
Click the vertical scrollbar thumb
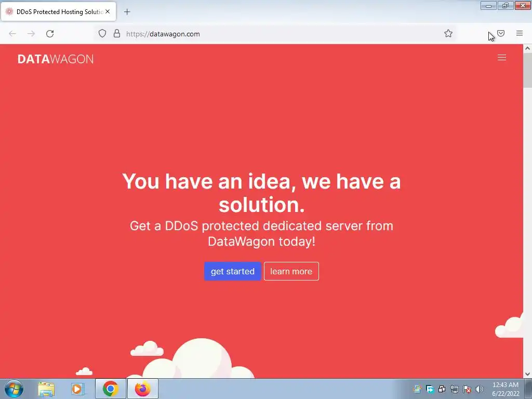pyautogui.click(x=527, y=70)
